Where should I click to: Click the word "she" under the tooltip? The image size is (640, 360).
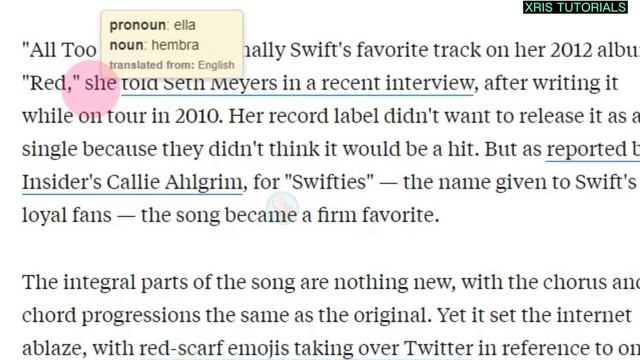coord(100,84)
